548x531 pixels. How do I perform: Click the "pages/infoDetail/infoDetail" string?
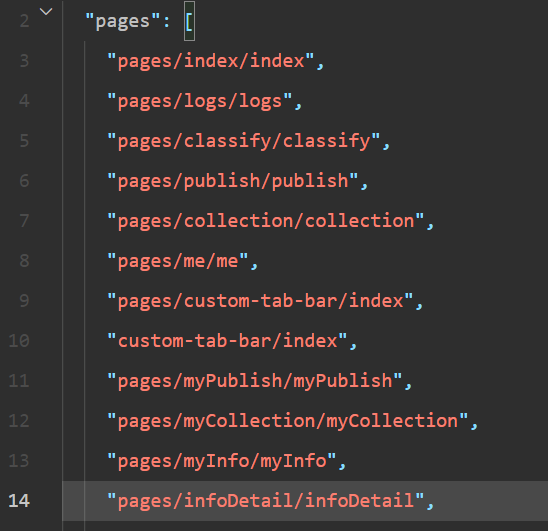click(x=266, y=501)
